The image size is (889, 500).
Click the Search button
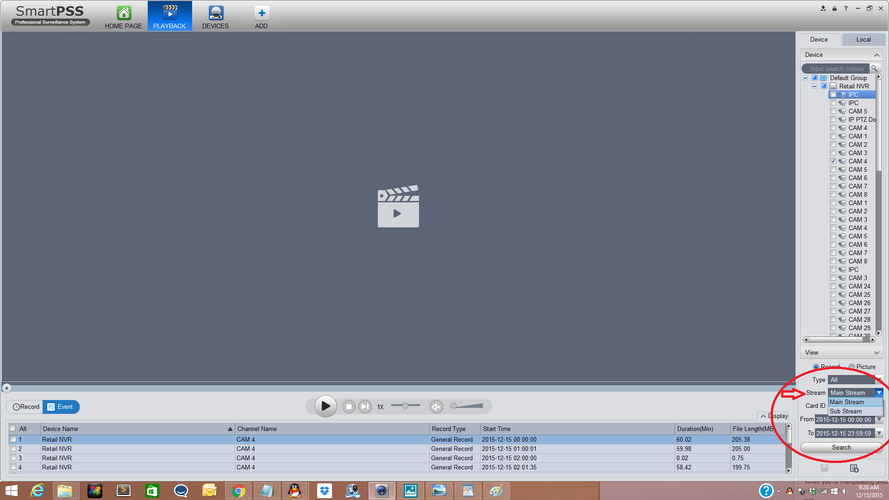coord(841,447)
